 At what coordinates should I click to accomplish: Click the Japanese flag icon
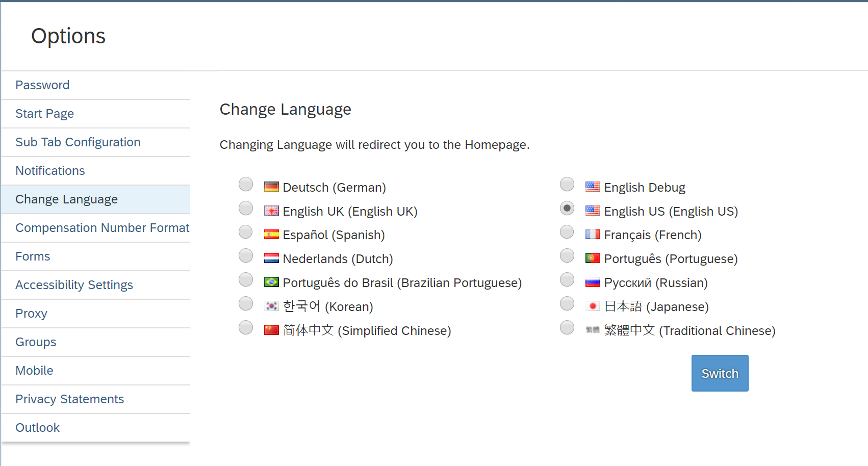pos(593,306)
